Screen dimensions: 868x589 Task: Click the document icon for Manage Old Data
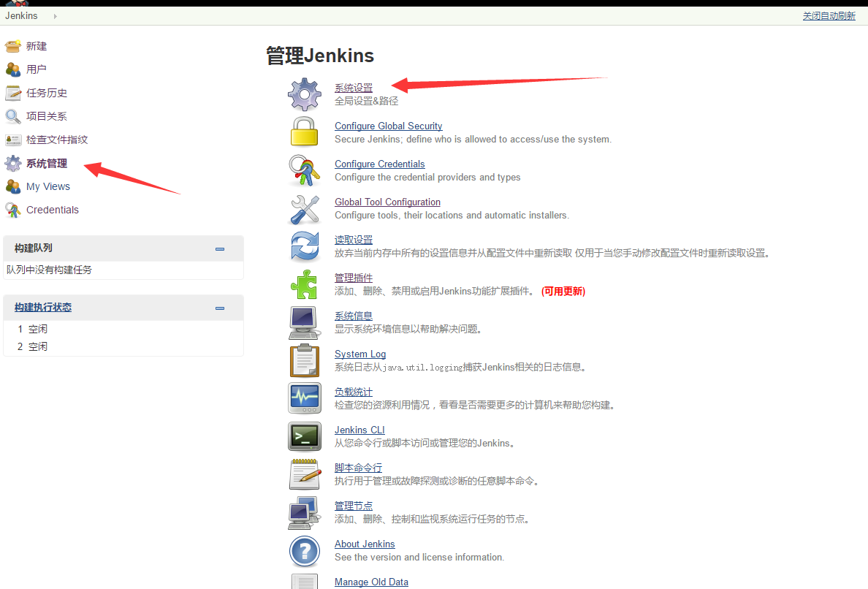[305, 582]
